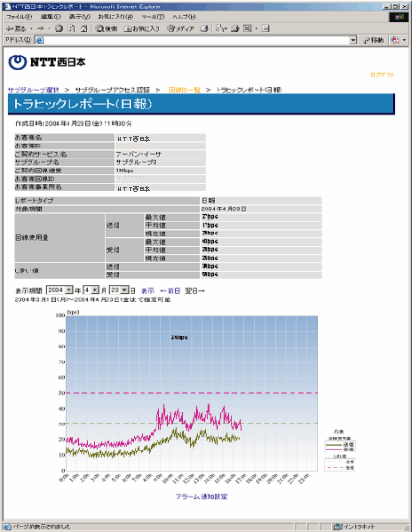Click the 表示 link beside date selectors
Image resolution: width=412 pixels, height=532 pixels.
coord(147,291)
